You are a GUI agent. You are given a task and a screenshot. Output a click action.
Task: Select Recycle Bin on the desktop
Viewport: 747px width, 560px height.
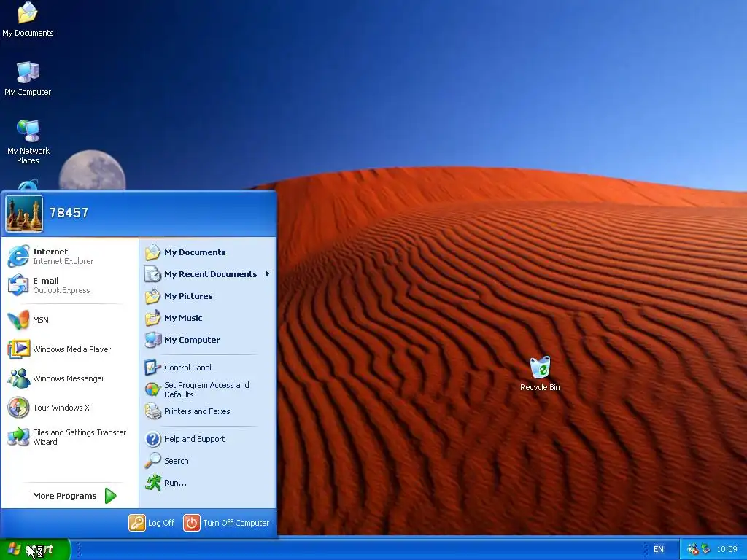[x=540, y=374]
